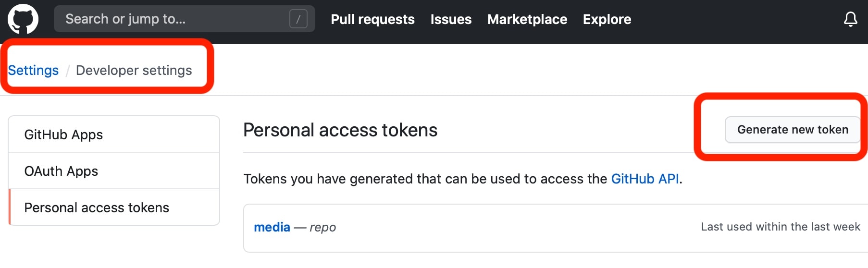Open the Marketplace navigation item

pos(527,19)
